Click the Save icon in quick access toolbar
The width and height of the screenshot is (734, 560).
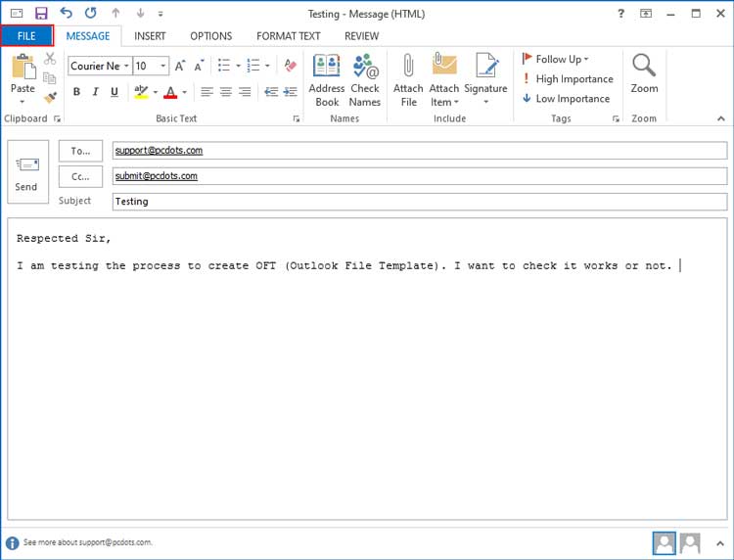(x=41, y=13)
